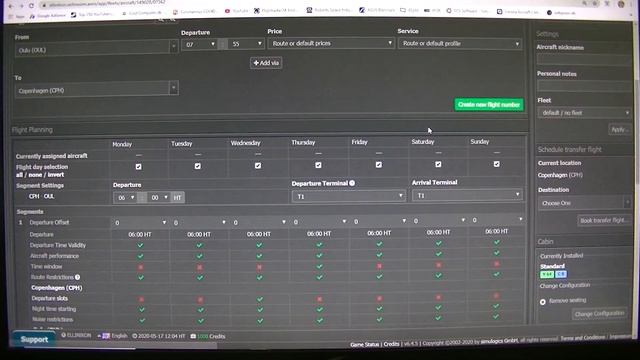The width and height of the screenshot is (640, 360).
Task: Open the From airport dropdown
Action: 96,49
